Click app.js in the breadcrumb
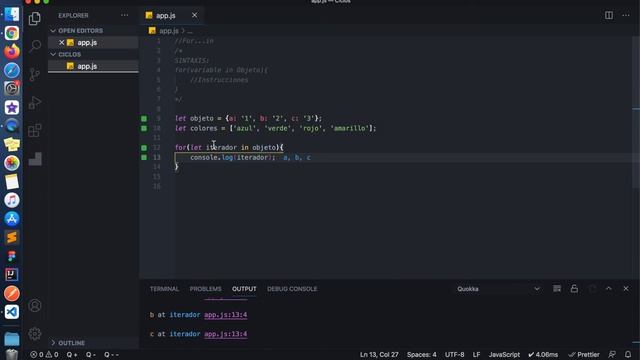This screenshot has width=640, height=360. tap(169, 31)
